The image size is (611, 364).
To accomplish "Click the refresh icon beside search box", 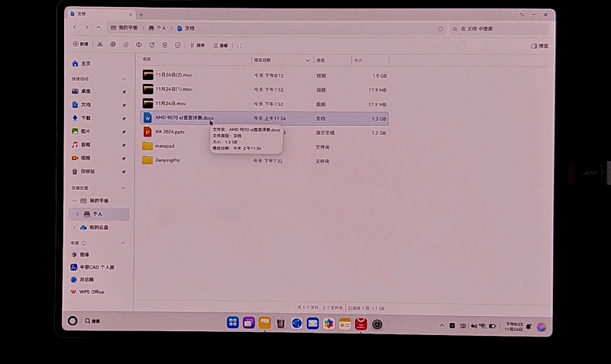I will tap(441, 28).
